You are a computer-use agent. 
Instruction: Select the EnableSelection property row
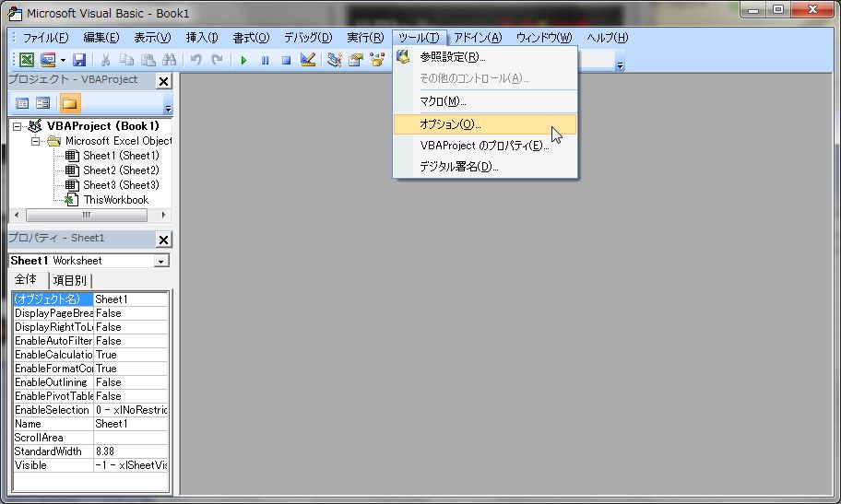[x=90, y=410]
